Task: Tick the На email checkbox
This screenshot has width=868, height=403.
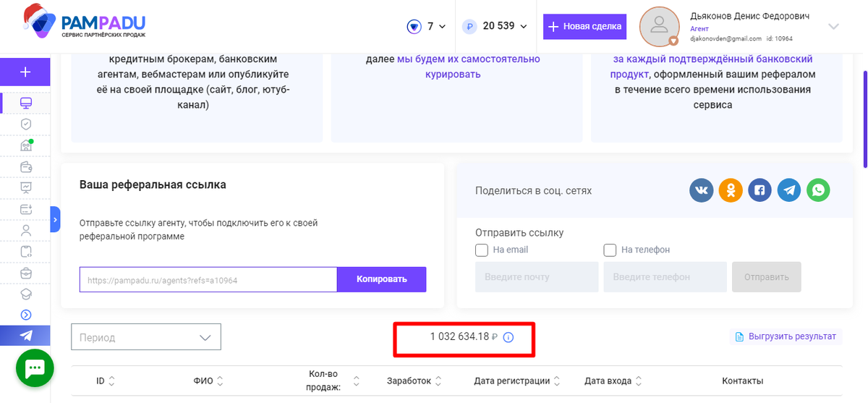Action: [482, 250]
